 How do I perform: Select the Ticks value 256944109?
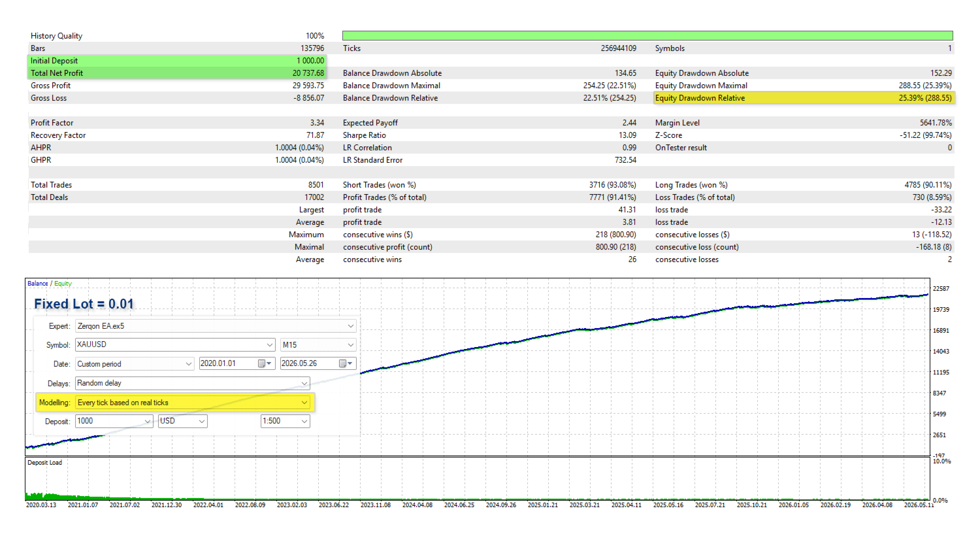pos(619,48)
